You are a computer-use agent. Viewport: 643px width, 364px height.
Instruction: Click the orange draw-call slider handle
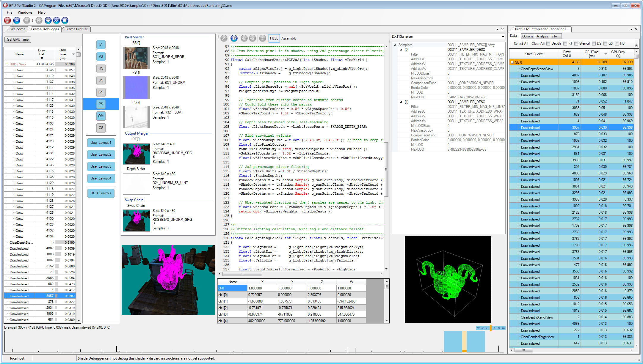(491, 328)
